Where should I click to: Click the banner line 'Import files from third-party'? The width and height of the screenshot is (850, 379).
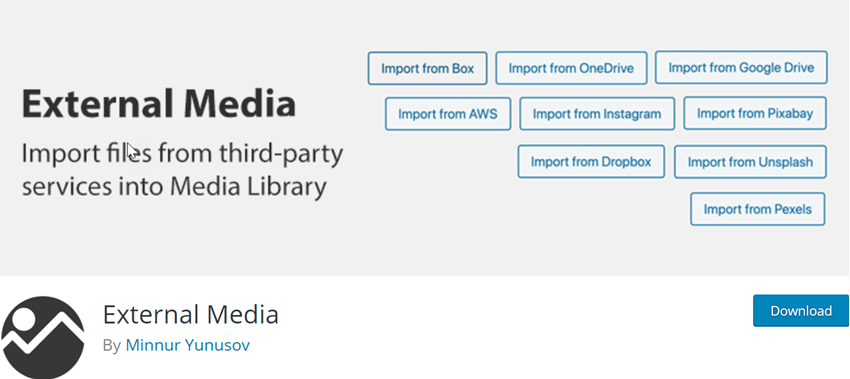pyautogui.click(x=182, y=155)
